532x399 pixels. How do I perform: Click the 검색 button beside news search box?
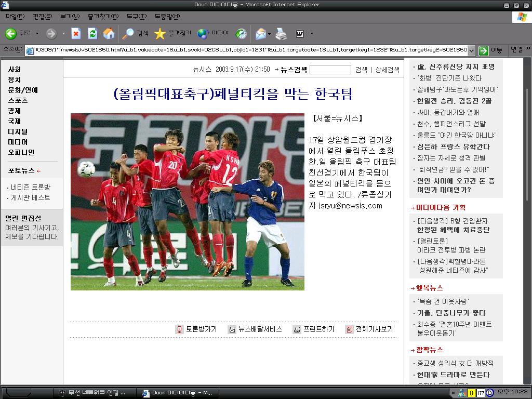361,70
